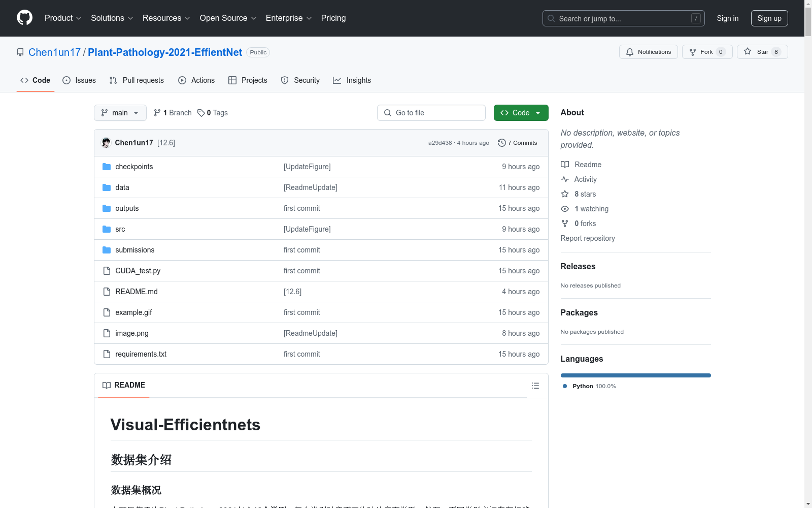Viewport: 812px width, 508px height.
Task: Click the Star icon
Action: [x=748, y=51]
